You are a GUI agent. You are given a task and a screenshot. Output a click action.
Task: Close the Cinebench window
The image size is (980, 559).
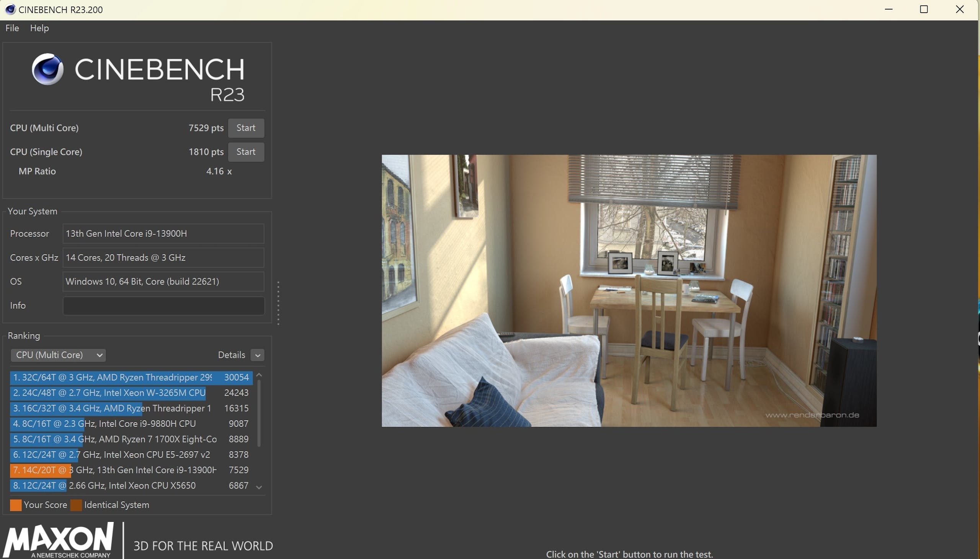(960, 9)
